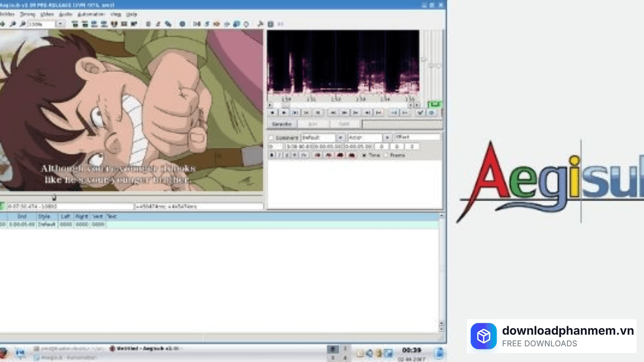The width and height of the screenshot is (644, 362).
Task: Click the End column header in the grid
Action: (x=22, y=216)
